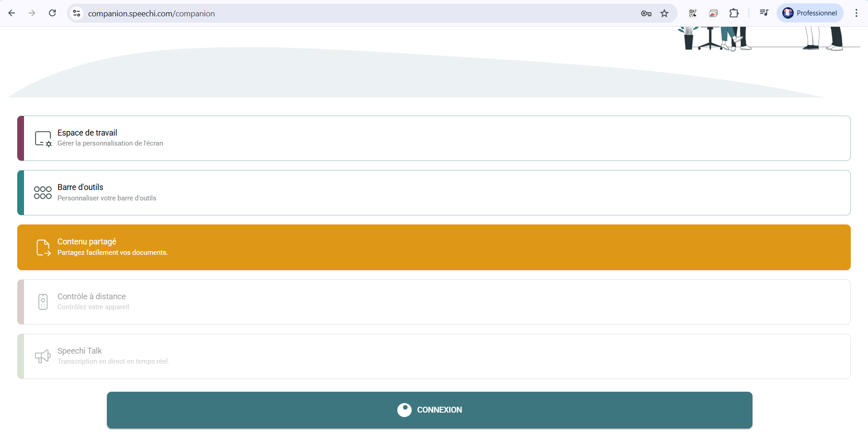Click the Speechi Talk megaphone icon
This screenshot has height=438, width=868.
(43, 356)
